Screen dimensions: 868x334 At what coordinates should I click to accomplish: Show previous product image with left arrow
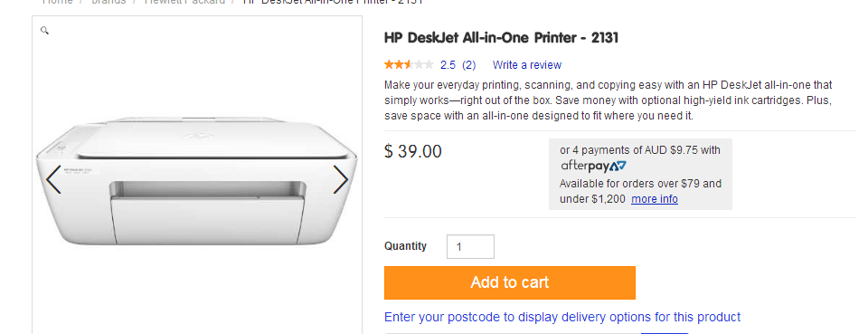click(53, 179)
